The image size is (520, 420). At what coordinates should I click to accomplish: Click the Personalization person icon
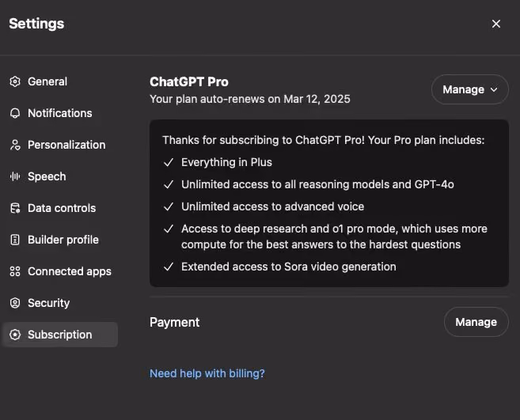pyautogui.click(x=15, y=145)
